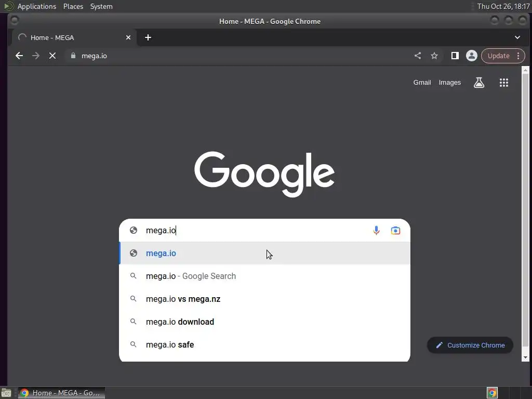Screen dimensions: 532x399
Task: Go back using the browser back arrow
Action: pyautogui.click(x=19, y=56)
